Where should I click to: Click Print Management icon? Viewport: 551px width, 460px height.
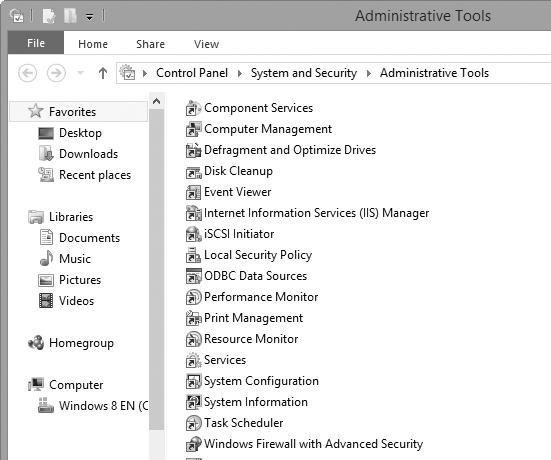pyautogui.click(x=193, y=318)
